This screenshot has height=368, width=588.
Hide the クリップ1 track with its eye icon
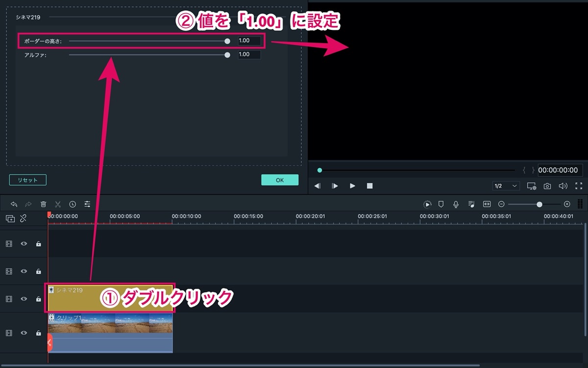tap(24, 333)
